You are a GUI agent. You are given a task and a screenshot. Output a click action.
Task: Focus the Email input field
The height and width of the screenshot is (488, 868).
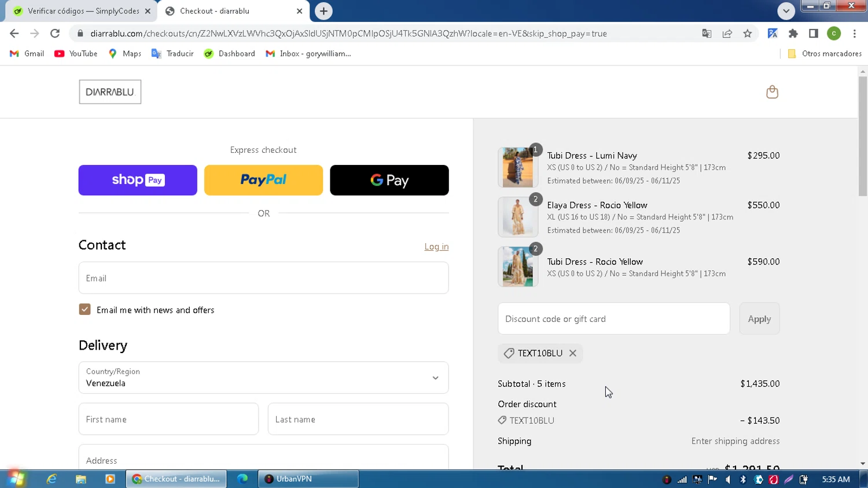(263, 278)
